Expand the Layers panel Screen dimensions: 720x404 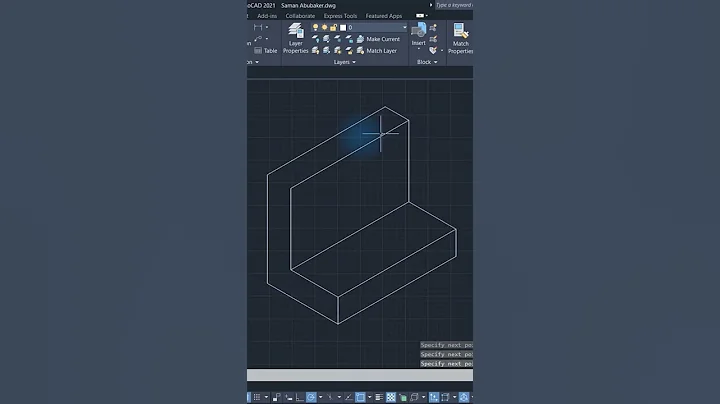[x=345, y=62]
